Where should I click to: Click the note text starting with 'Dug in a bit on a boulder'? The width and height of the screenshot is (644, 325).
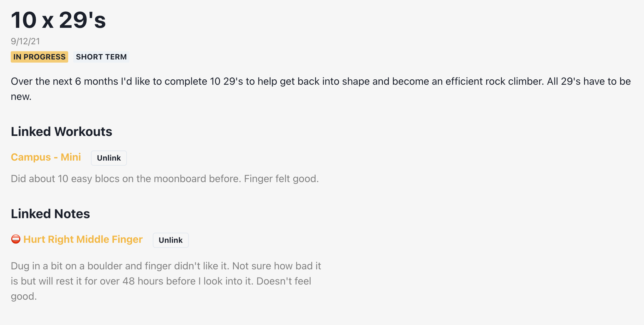click(x=166, y=281)
